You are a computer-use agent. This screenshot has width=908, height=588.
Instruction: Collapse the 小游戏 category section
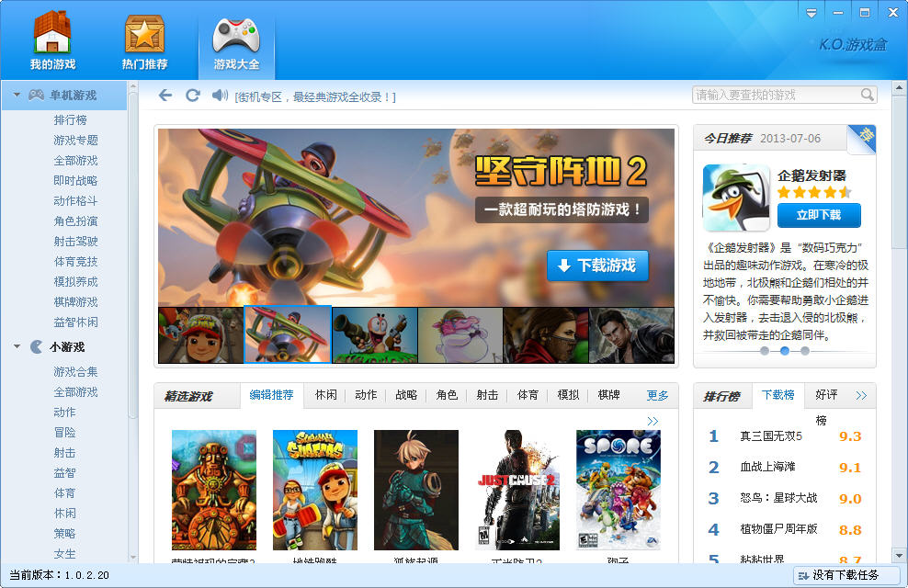(16, 346)
